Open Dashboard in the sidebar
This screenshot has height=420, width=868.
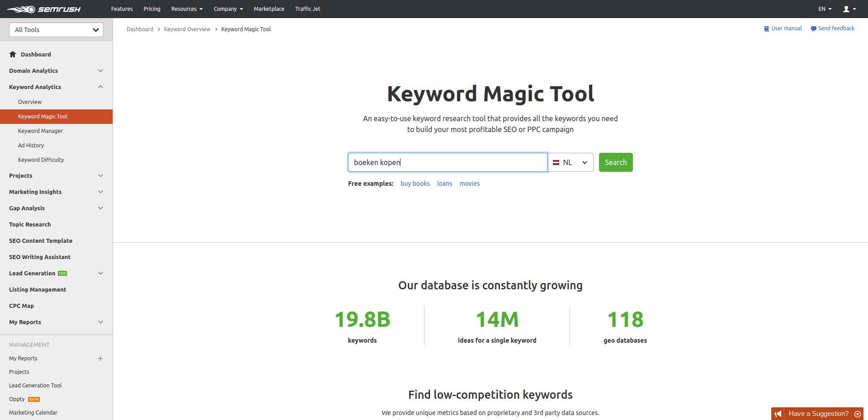pos(36,55)
